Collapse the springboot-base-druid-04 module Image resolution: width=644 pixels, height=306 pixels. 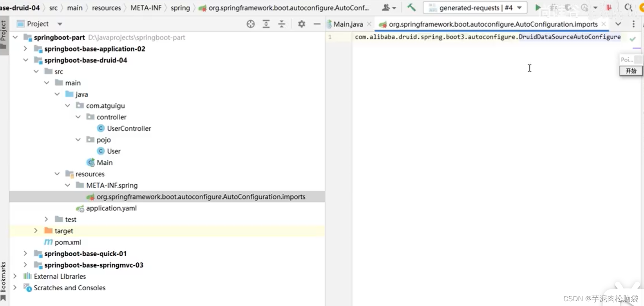click(x=25, y=60)
